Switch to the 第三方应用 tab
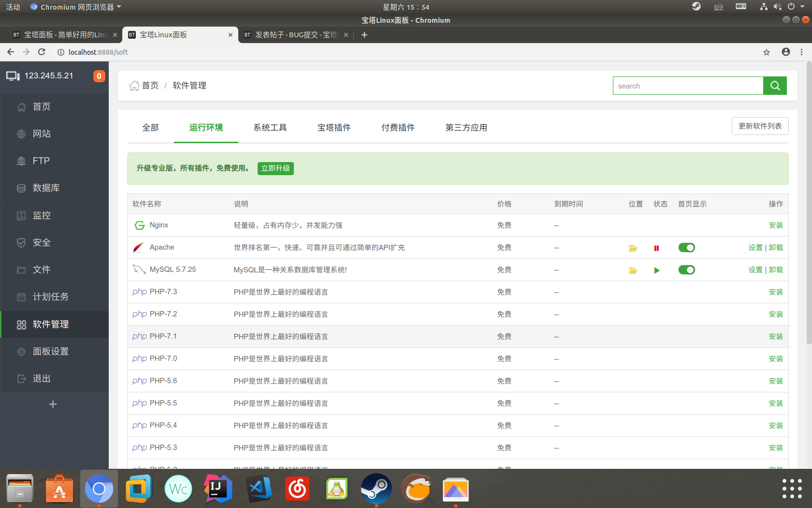 click(x=466, y=127)
